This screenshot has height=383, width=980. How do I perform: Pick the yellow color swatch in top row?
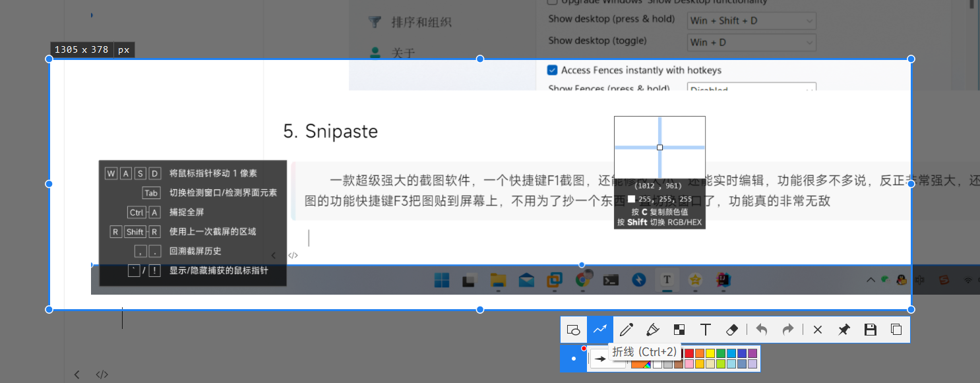[x=710, y=353]
